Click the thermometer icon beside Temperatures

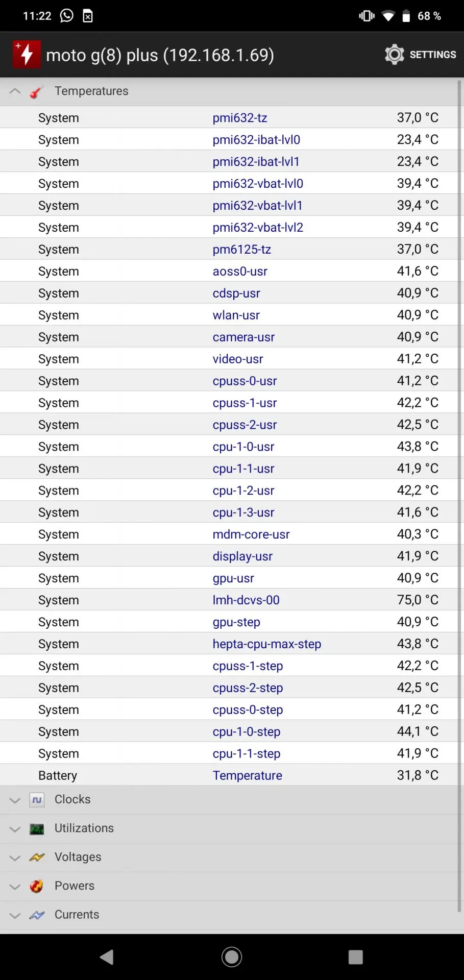pyautogui.click(x=36, y=92)
